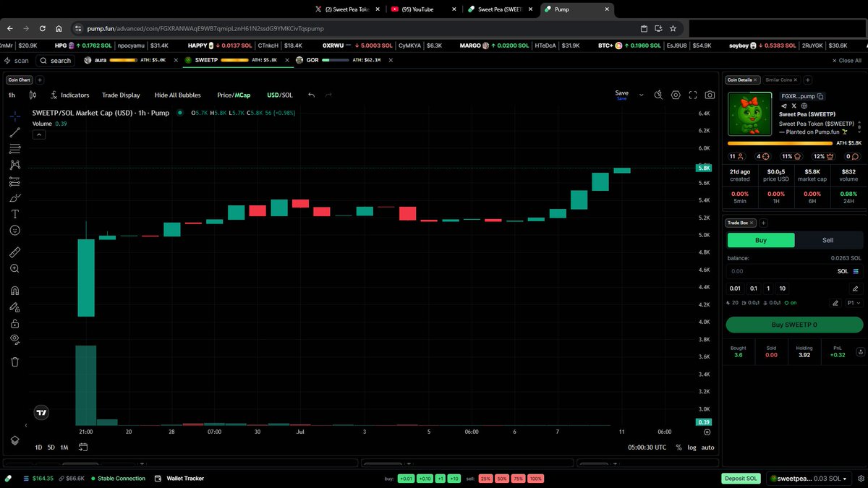Click Trade Display option
The height and width of the screenshot is (488, 868).
(121, 95)
